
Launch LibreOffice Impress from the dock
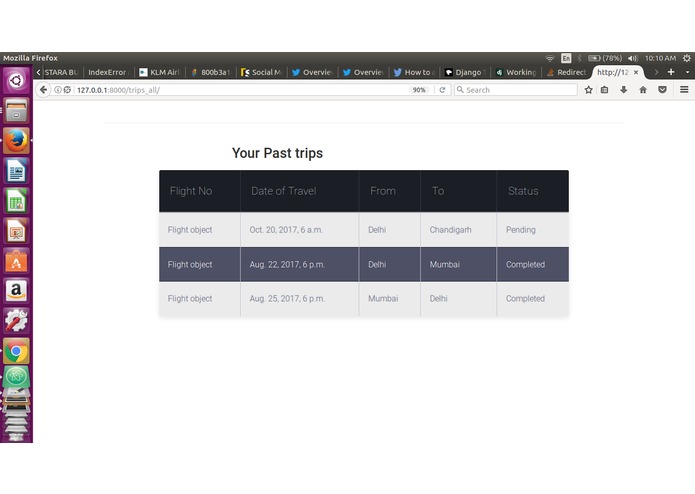click(16, 231)
